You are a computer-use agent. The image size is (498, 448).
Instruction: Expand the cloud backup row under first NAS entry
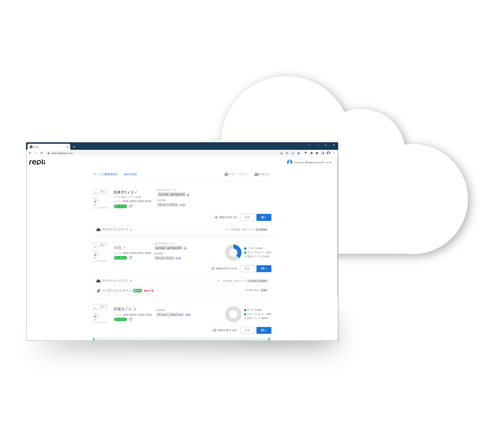pos(181,229)
